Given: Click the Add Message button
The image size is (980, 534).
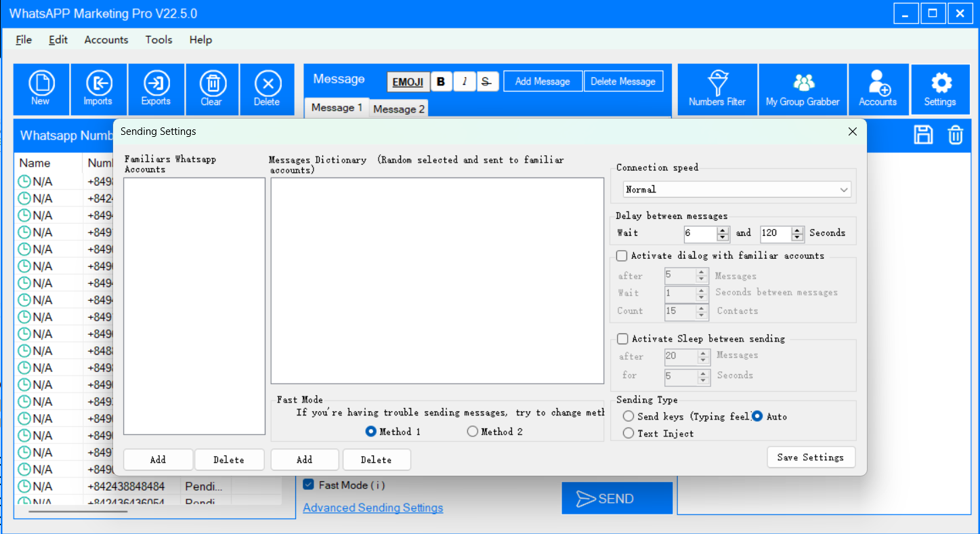Looking at the screenshot, I should (542, 81).
